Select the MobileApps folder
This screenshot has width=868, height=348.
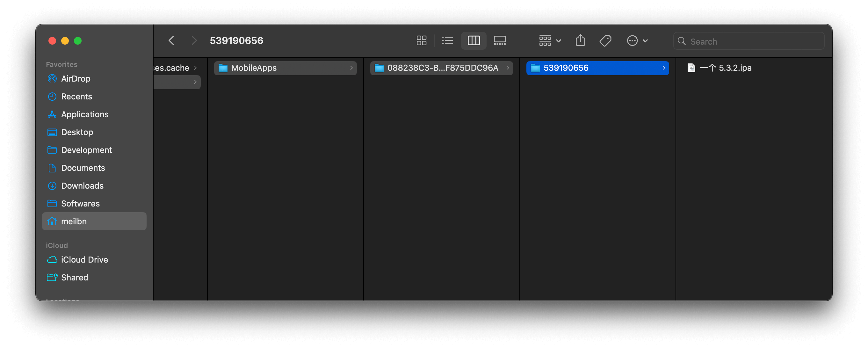click(254, 68)
